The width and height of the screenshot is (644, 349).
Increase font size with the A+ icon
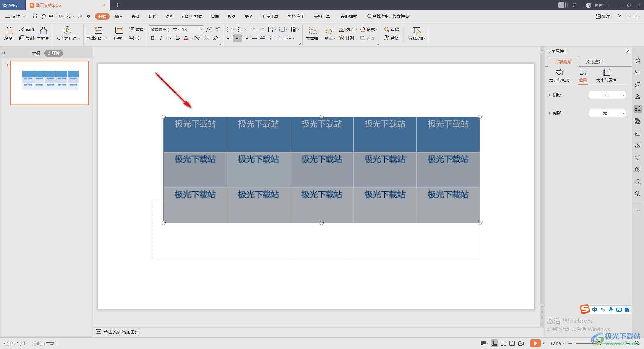coord(209,29)
